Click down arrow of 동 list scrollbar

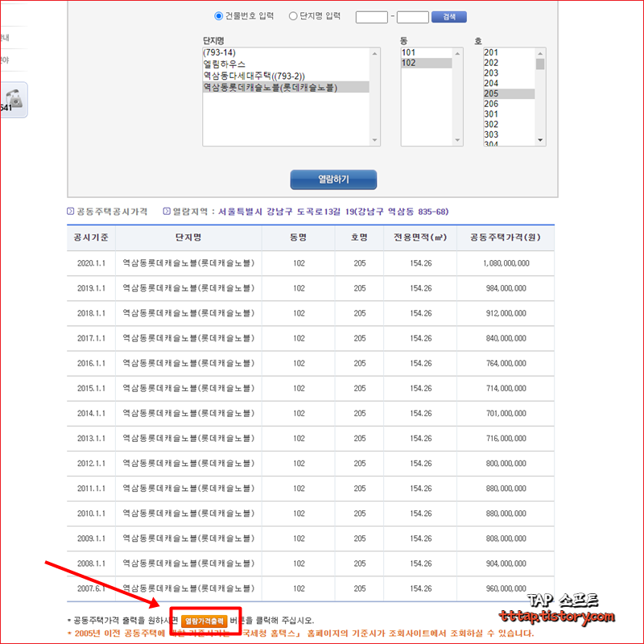457,140
